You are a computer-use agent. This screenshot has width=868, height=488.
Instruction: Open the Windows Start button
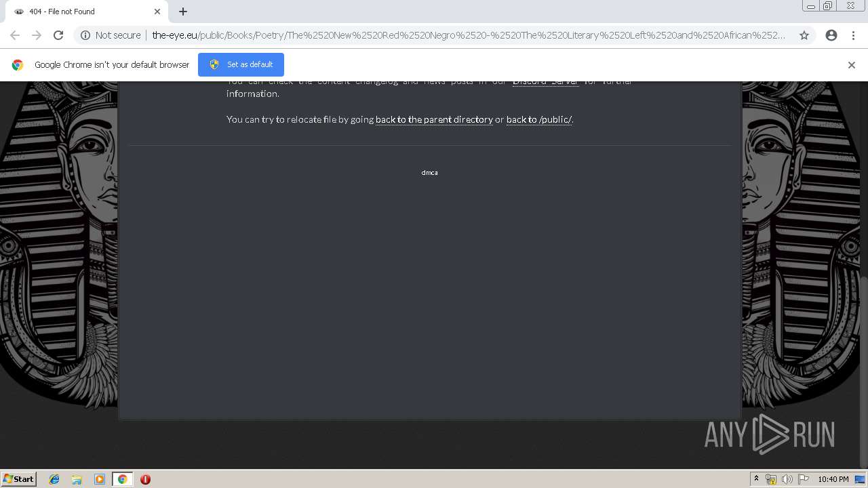[18, 479]
